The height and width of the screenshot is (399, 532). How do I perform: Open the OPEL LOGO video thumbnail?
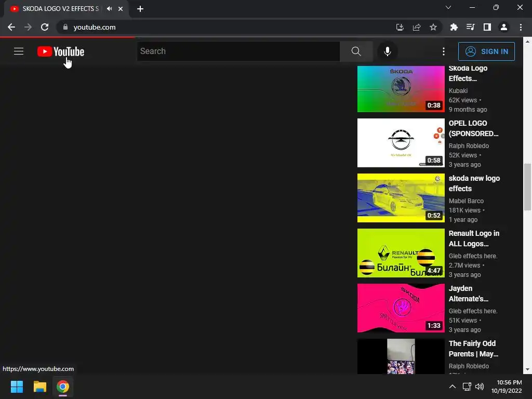coord(401,143)
